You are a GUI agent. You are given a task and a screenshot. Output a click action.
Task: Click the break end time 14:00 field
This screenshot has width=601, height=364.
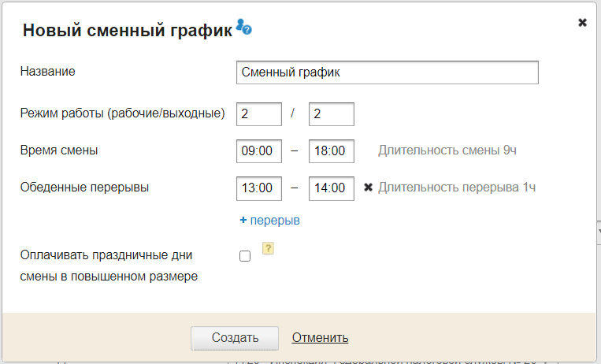point(332,188)
